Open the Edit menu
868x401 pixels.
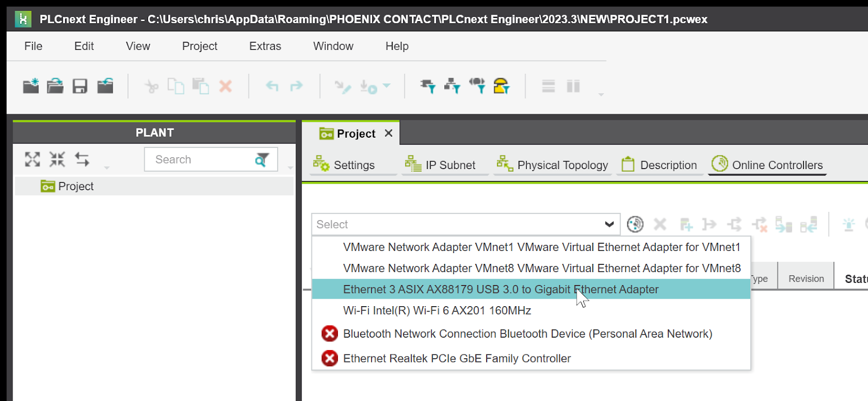point(84,46)
